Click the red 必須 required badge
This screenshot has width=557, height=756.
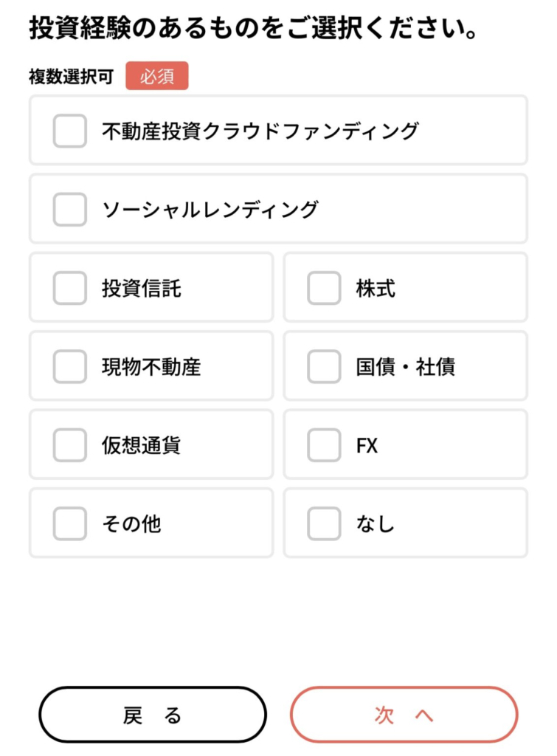(x=156, y=77)
